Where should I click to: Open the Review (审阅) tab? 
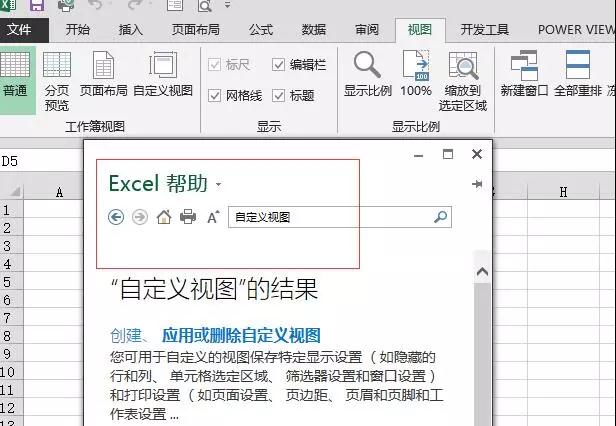tap(367, 30)
